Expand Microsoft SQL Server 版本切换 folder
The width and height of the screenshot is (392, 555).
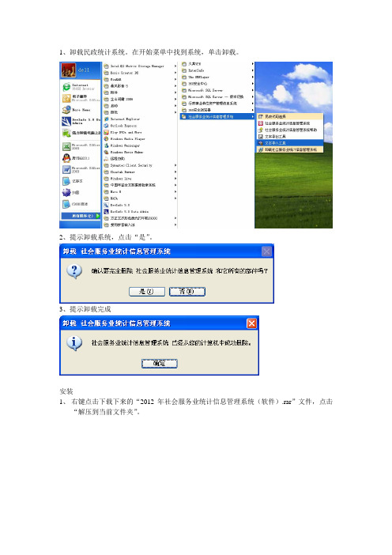coord(217,96)
